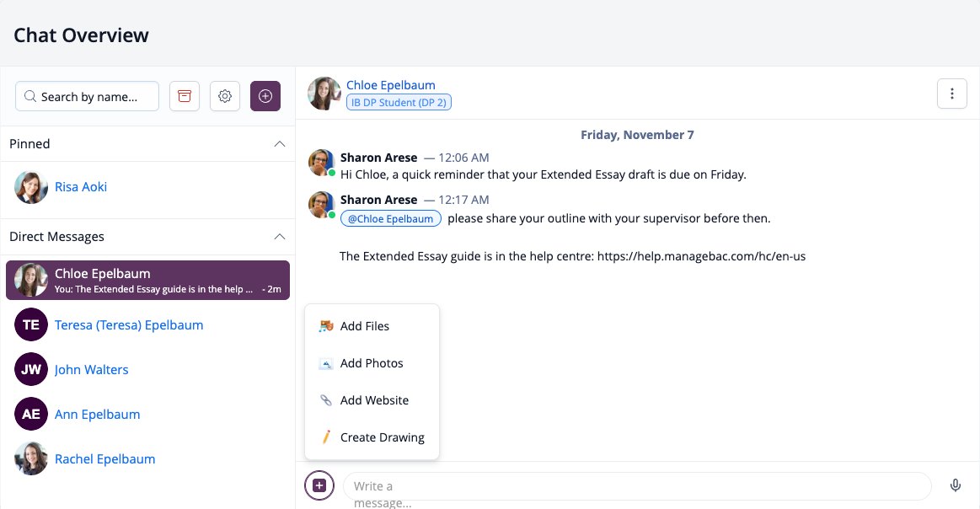Screen dimensions: 980x509
Task: Click the microphone voice message icon
Action: [x=955, y=485]
